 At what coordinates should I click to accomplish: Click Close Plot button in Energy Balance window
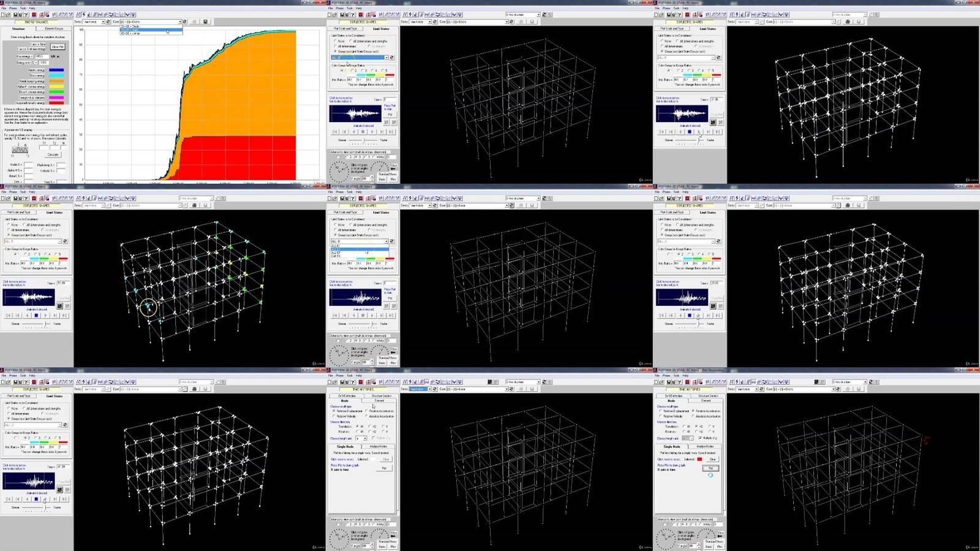(58, 47)
